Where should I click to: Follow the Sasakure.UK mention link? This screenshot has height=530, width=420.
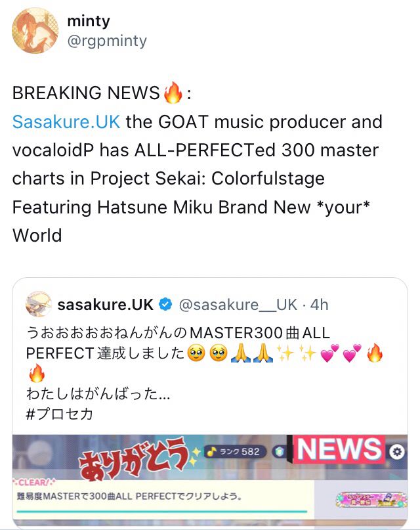(66, 121)
